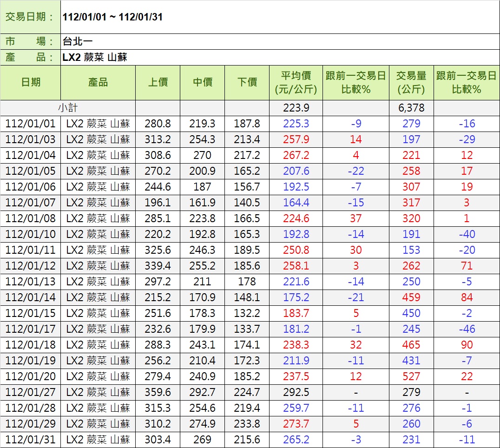Viewport: 500px width, 448px height.
Task: Click the total volume cell 6,378
Action: [x=411, y=108]
